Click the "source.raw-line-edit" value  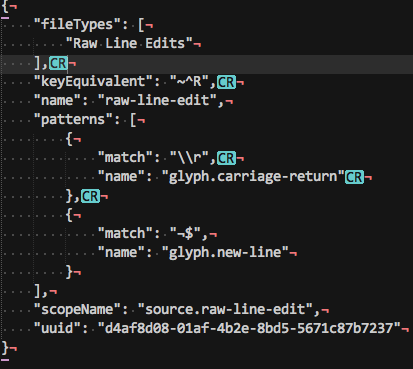pyautogui.click(x=225, y=309)
